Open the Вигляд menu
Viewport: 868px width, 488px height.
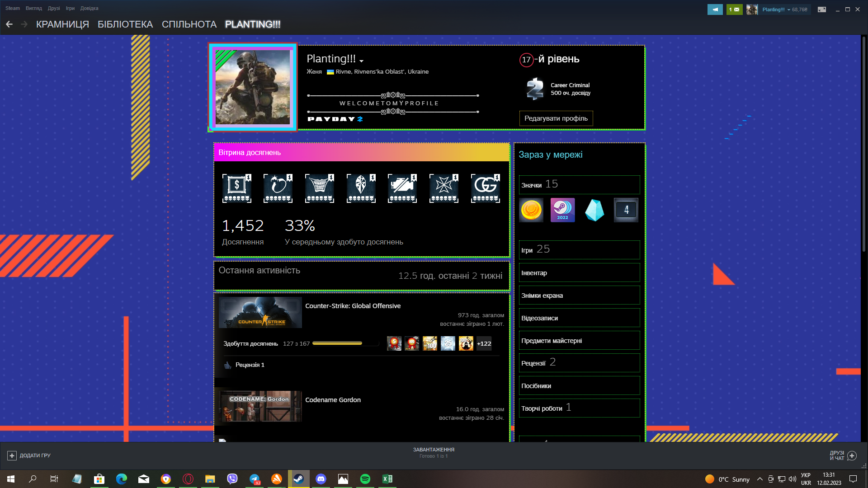(x=34, y=8)
